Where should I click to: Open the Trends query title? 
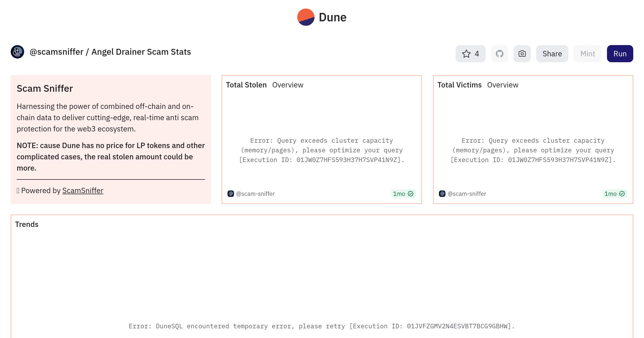click(27, 224)
